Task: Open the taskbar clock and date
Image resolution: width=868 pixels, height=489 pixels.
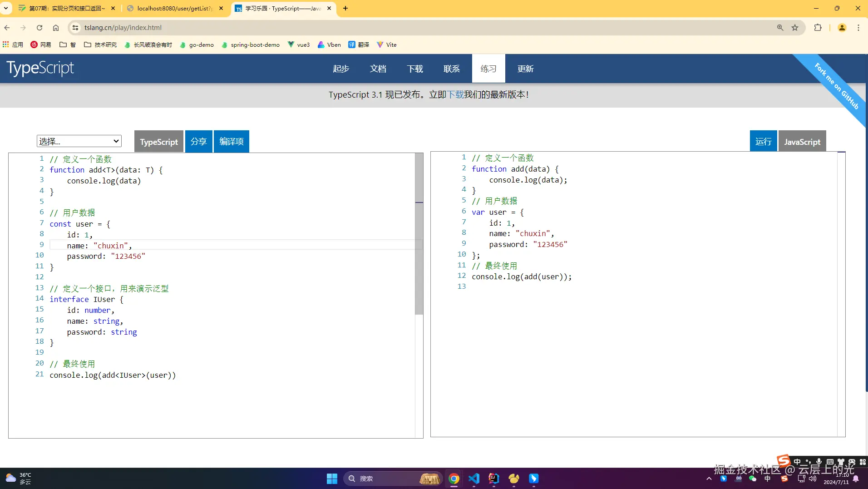Action: 836,479
